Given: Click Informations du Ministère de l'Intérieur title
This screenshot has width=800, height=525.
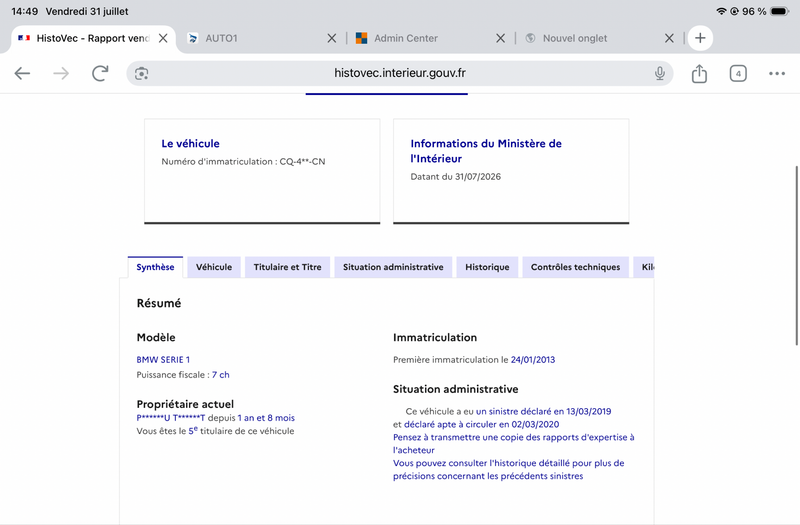Looking at the screenshot, I should (486, 151).
